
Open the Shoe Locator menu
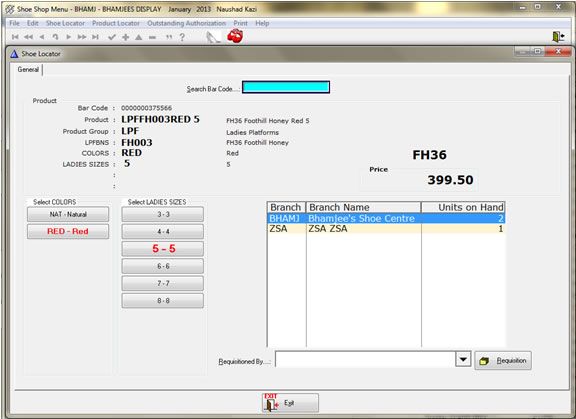(65, 23)
